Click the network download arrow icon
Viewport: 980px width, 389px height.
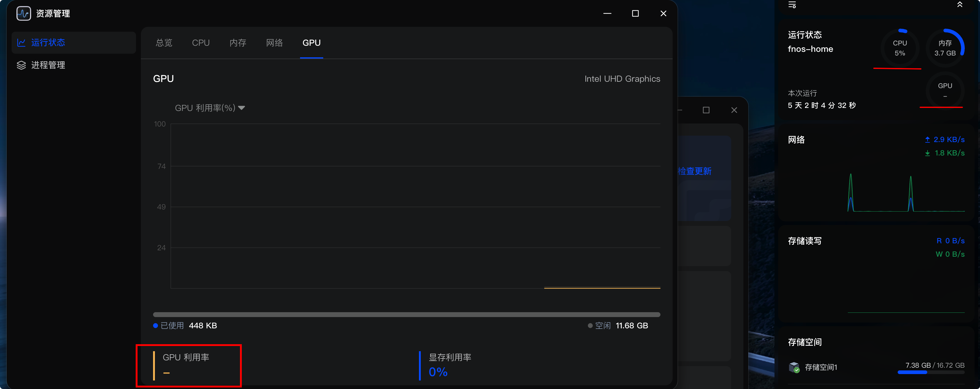click(x=928, y=153)
